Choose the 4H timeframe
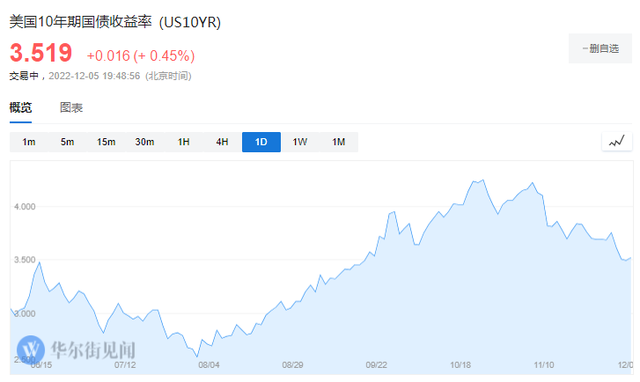The width and height of the screenshot is (640, 382). pos(222,142)
